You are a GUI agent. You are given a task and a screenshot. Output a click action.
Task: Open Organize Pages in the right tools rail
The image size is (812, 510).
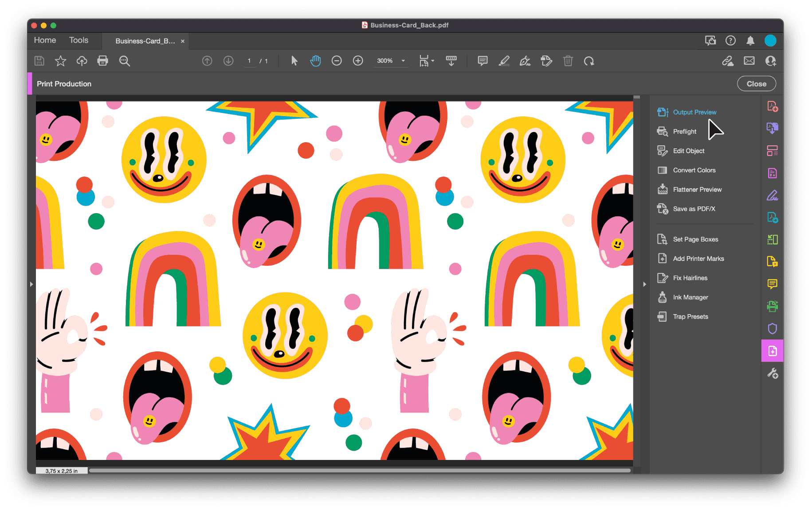point(772,151)
